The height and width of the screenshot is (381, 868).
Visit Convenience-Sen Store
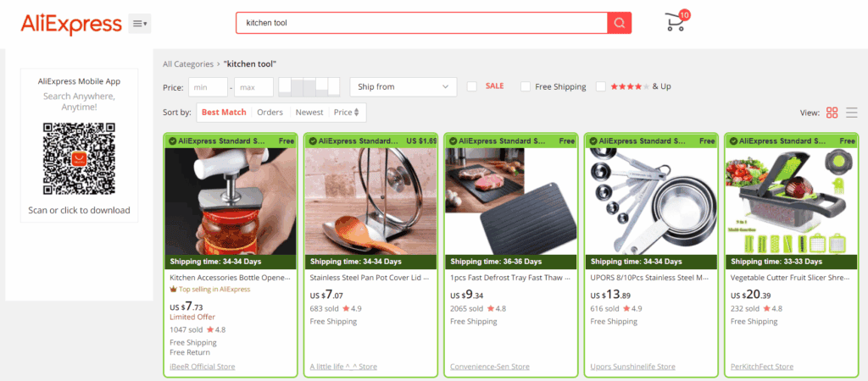click(490, 367)
